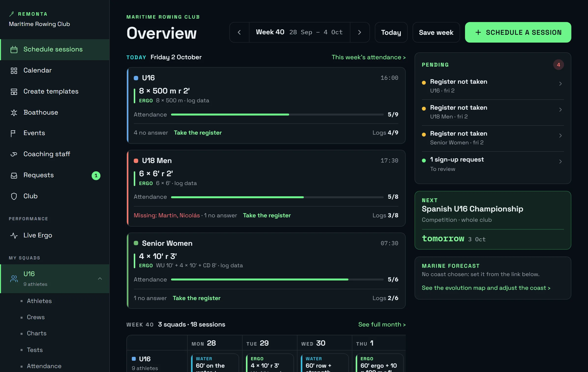
Task: Open Attendance under U16 squad
Action: point(44,366)
